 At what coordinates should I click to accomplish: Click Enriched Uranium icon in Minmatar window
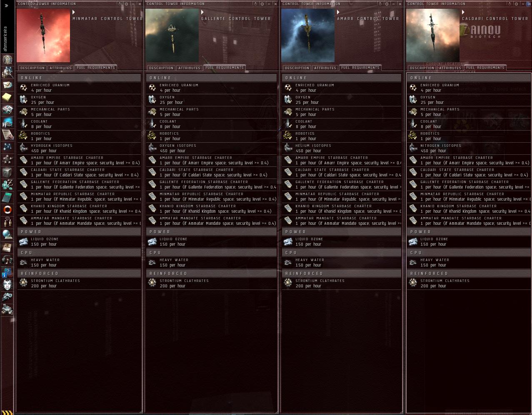23,88
